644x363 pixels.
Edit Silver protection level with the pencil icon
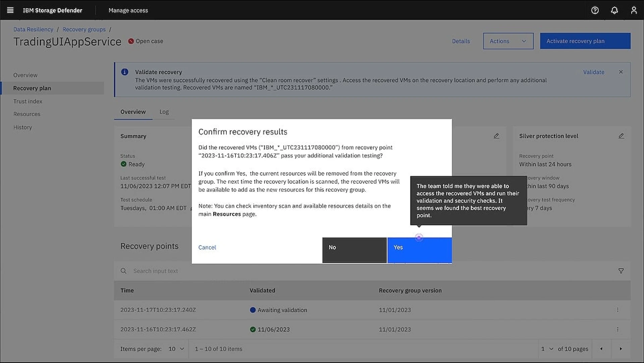(621, 136)
